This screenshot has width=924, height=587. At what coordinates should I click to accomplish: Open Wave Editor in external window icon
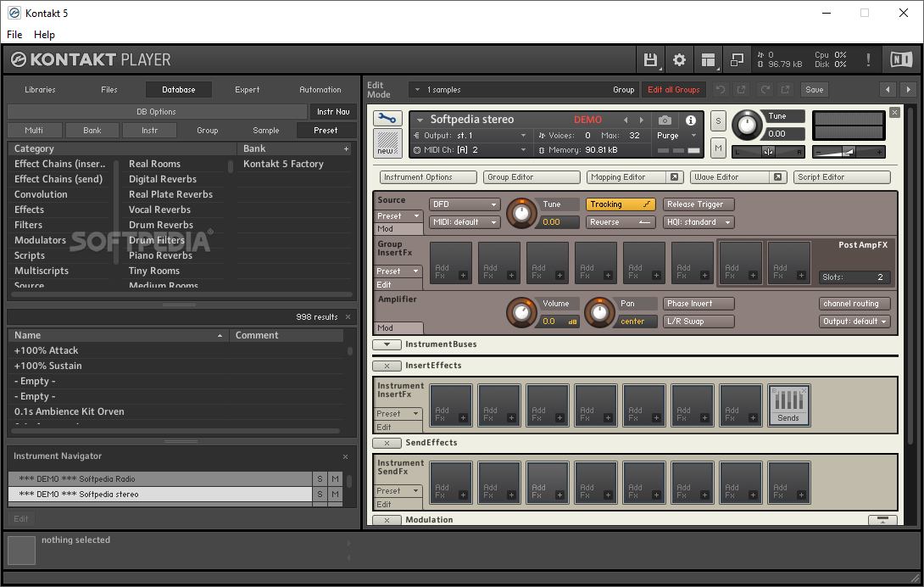pos(777,177)
